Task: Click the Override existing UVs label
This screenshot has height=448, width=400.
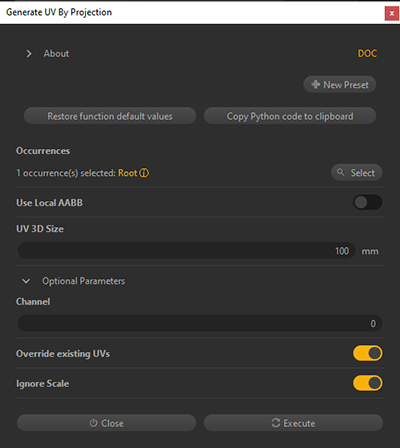Action: click(63, 354)
